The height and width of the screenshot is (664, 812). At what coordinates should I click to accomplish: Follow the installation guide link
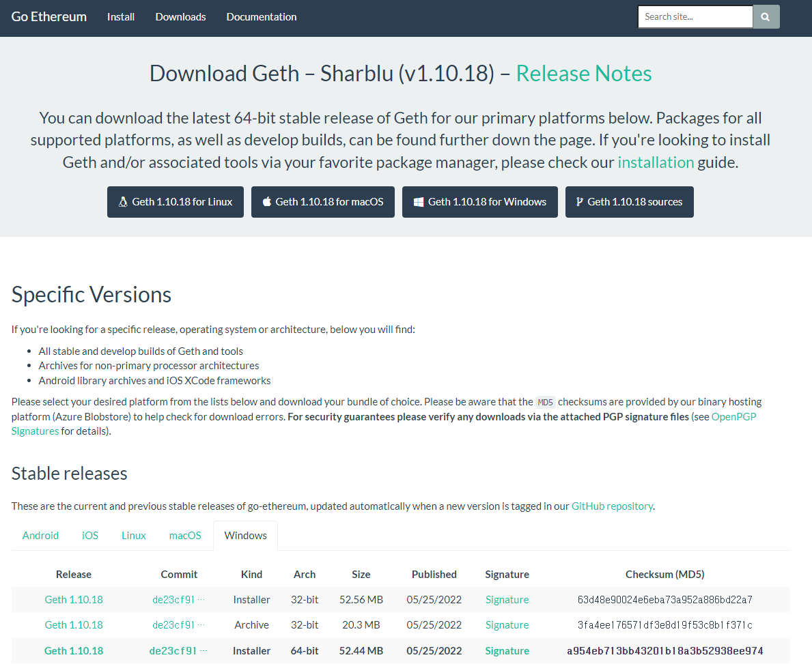[656, 162]
